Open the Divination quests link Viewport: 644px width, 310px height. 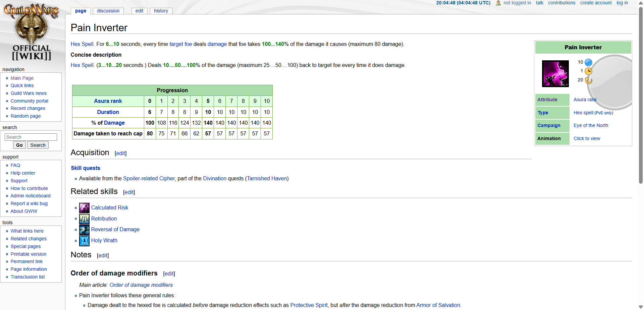(215, 178)
